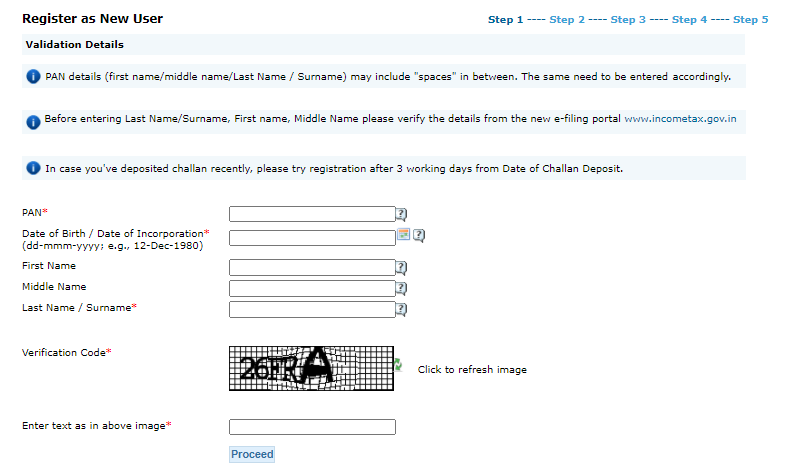The height and width of the screenshot is (472, 786).
Task: Click the Last Name / Surname text box
Action: click(312, 309)
